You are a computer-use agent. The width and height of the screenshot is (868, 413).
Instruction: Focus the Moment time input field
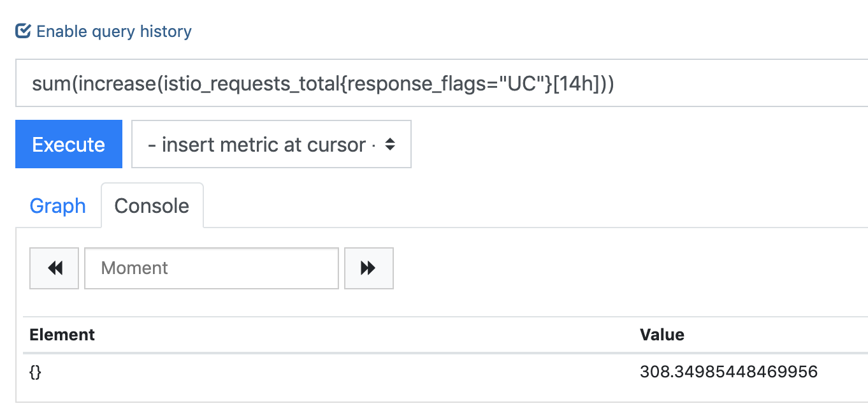[211, 268]
